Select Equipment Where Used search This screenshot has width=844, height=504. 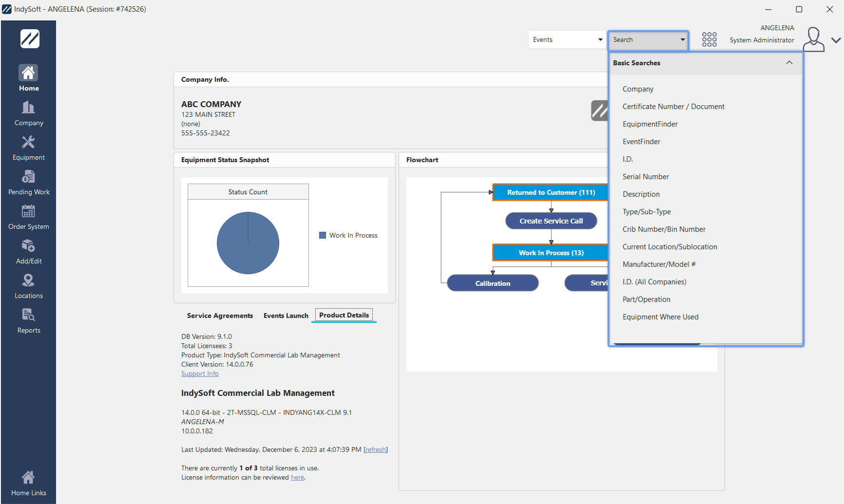pos(661,317)
